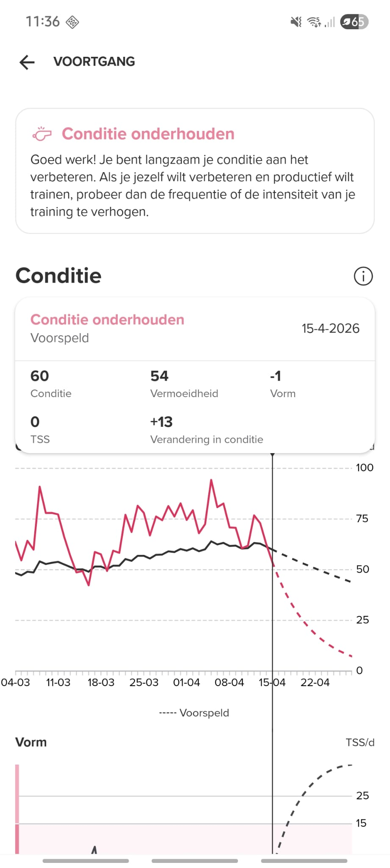Tap the 25-03 date on the chart axis
The image size is (390, 868).
(x=144, y=682)
